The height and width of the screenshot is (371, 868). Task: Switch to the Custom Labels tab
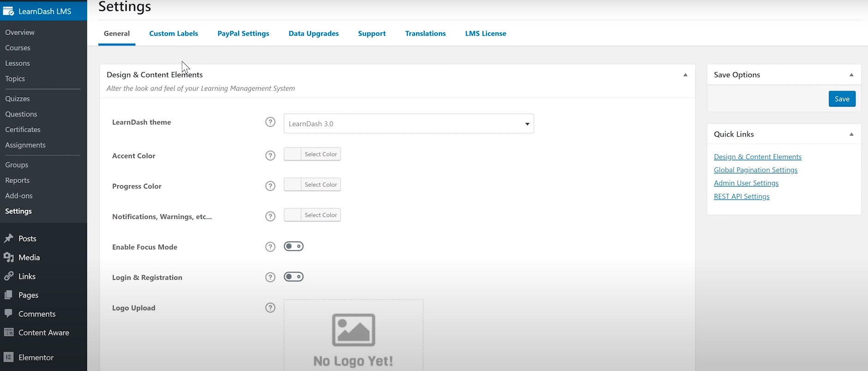[174, 33]
